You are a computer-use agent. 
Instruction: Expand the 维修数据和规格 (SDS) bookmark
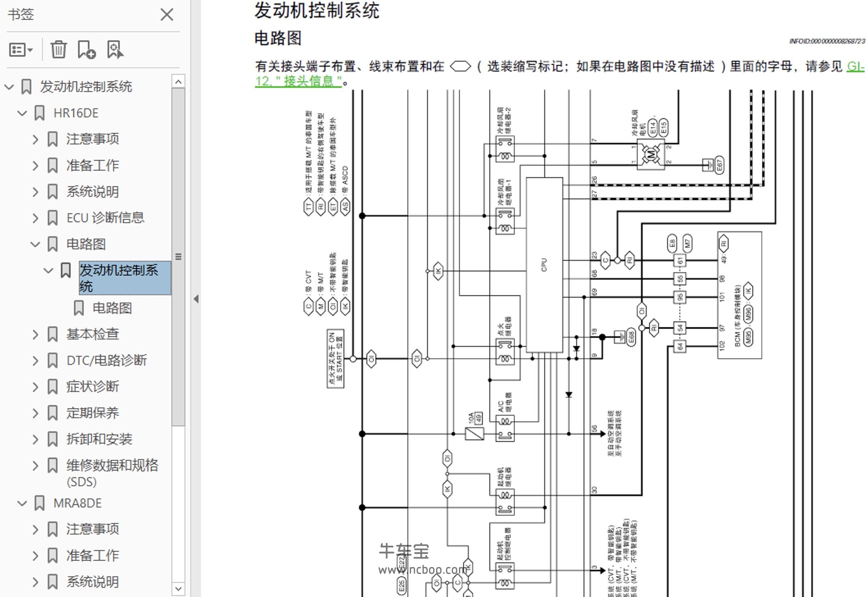[35, 465]
